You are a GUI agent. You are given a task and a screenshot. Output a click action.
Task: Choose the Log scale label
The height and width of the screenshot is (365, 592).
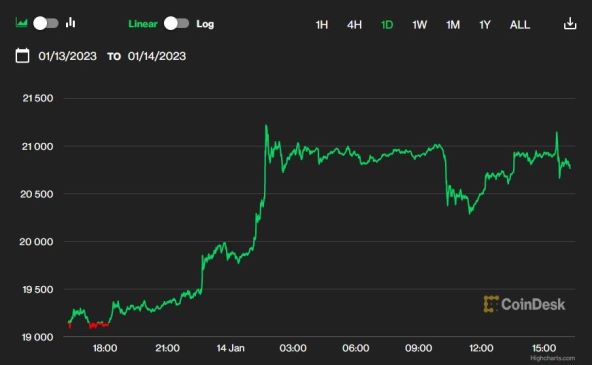pos(205,24)
